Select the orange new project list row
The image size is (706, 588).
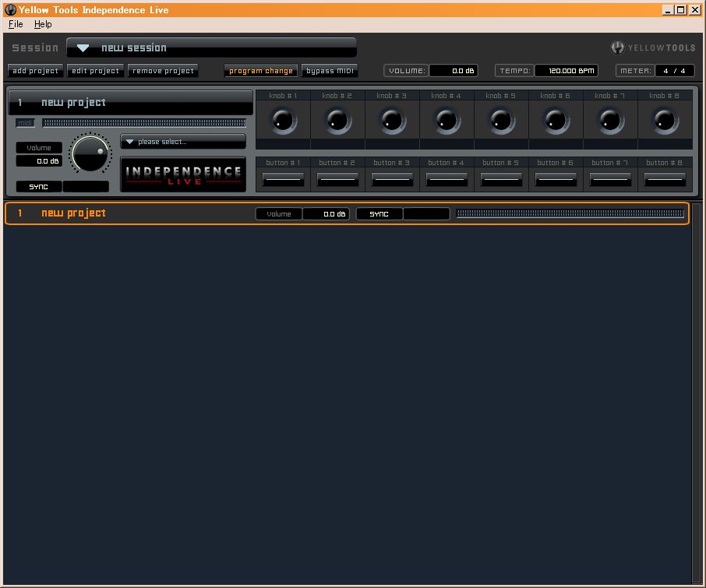[x=347, y=213]
